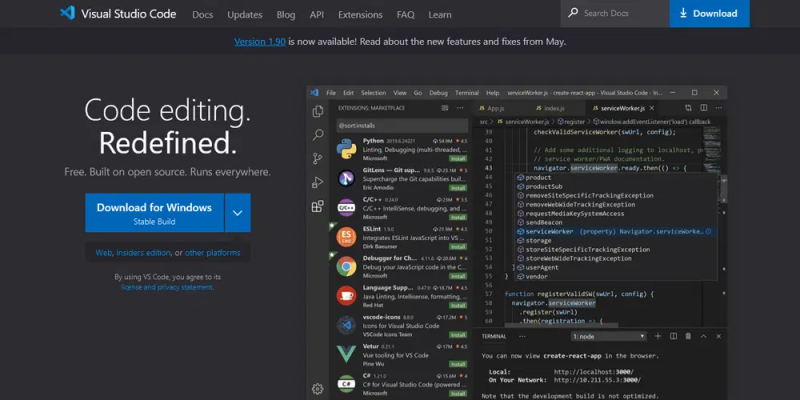Open the Extensions icon in the activity bar
The width and height of the screenshot is (800, 400).
pos(317,206)
